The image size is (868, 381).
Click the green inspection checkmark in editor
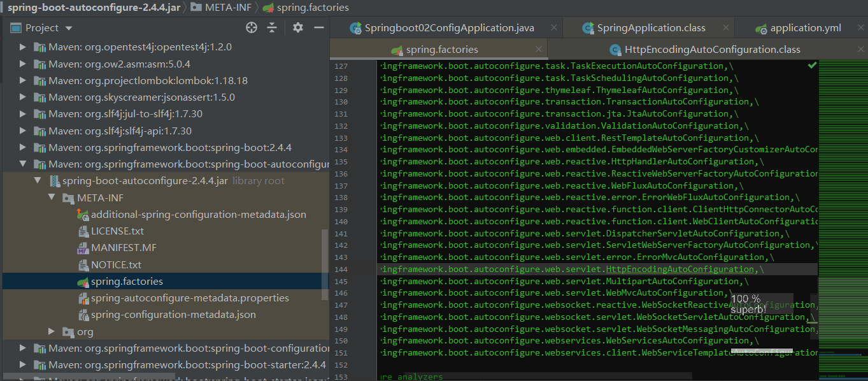coord(812,66)
